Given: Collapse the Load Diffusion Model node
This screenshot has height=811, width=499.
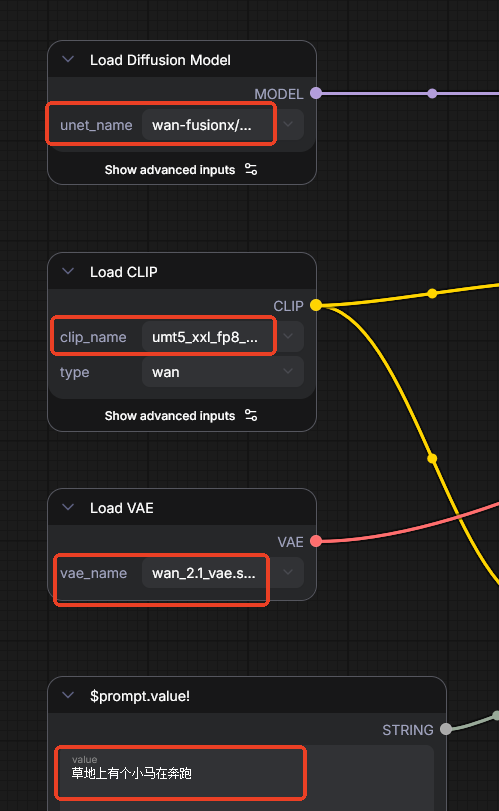Looking at the screenshot, I should pos(68,59).
